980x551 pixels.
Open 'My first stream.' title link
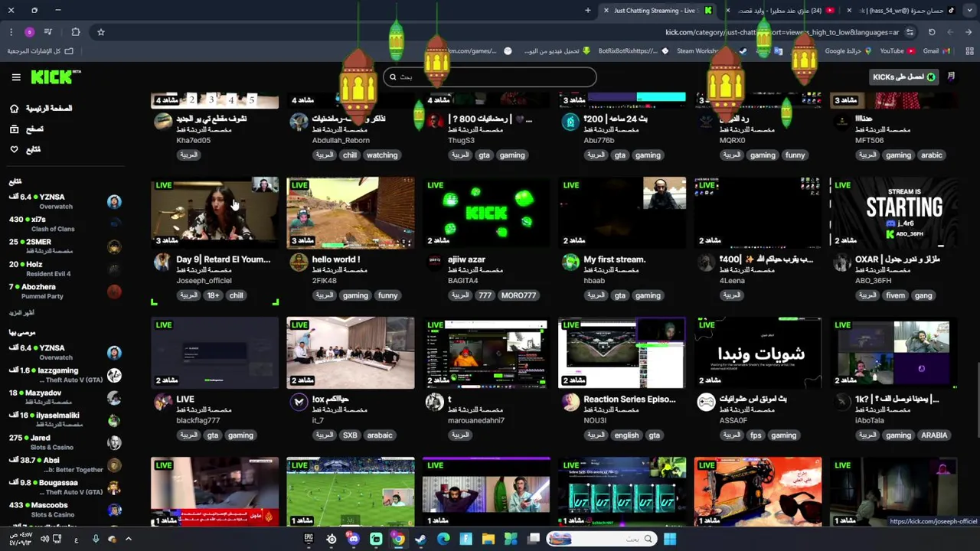tap(614, 259)
